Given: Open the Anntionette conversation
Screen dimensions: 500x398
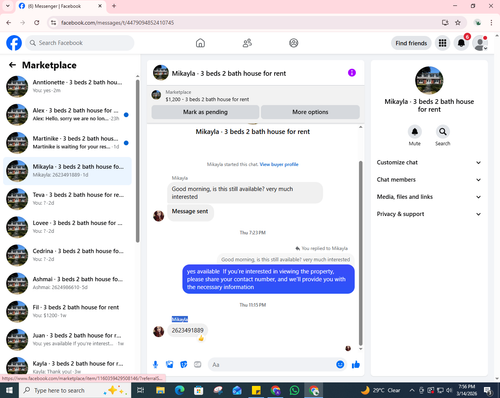Looking at the screenshot, I should 67,86.
